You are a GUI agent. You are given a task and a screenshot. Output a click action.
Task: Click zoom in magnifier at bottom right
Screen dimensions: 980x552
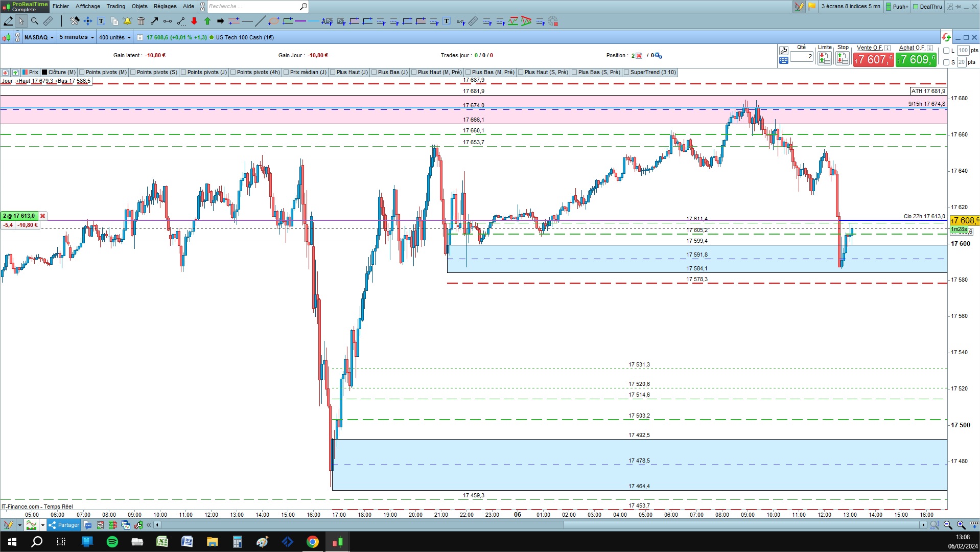(962, 525)
